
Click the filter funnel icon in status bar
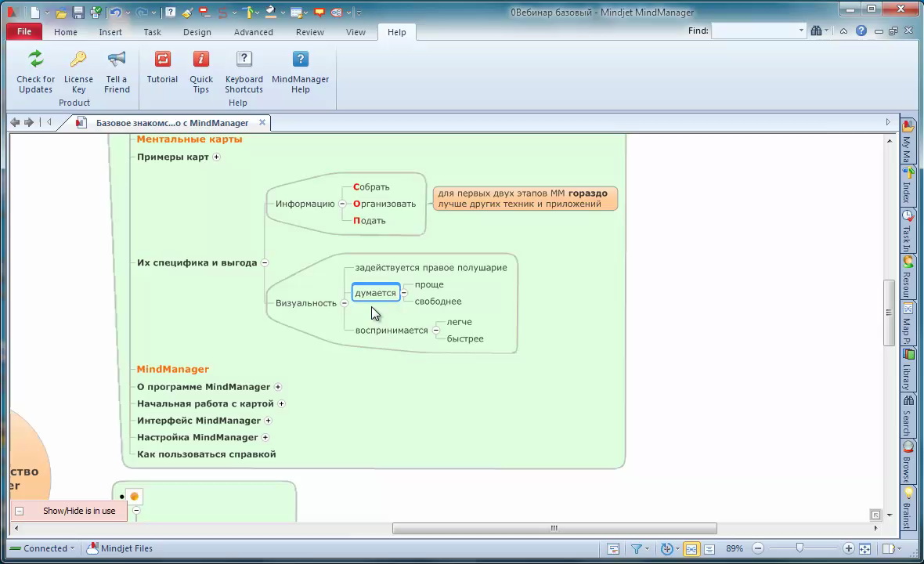coord(637,548)
